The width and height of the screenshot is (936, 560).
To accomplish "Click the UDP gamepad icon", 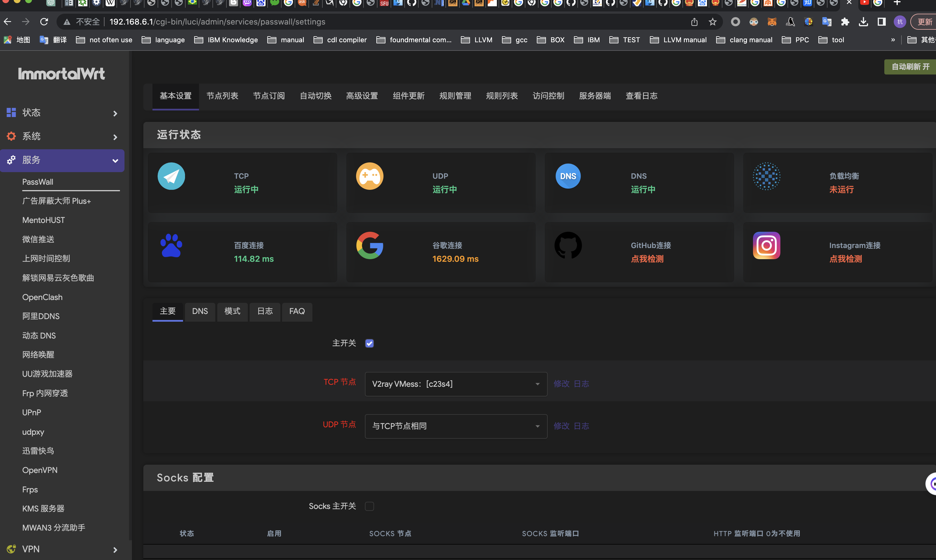I will pos(369,176).
